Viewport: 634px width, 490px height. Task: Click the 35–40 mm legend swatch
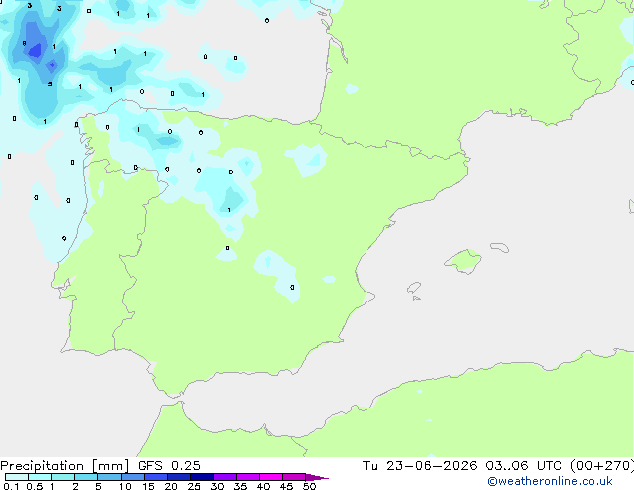click(248, 477)
